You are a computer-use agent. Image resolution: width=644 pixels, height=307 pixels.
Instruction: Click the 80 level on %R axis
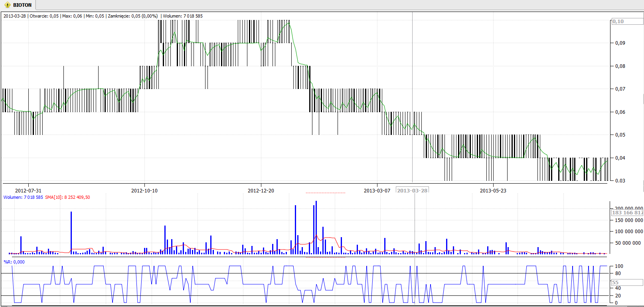coord(618,273)
